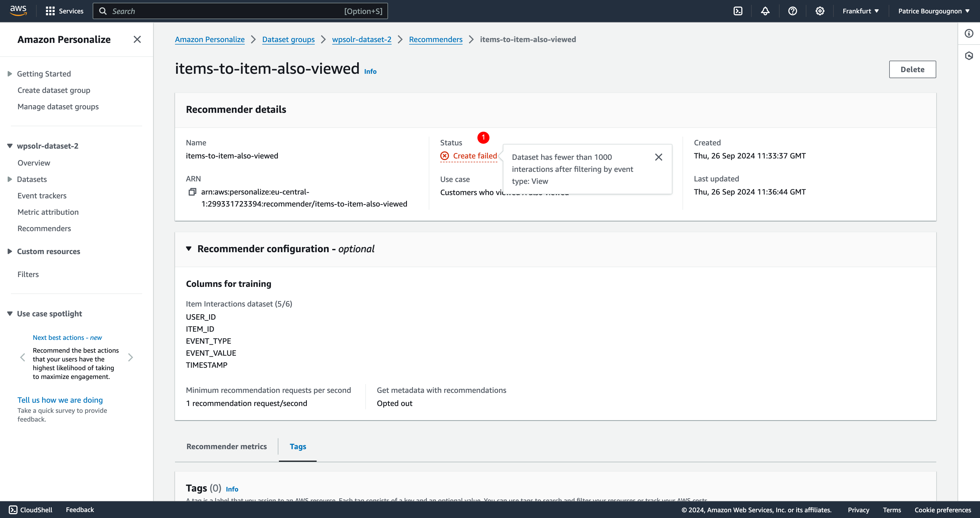Open the Next best actions link
This screenshot has width=980, height=518.
[x=67, y=337]
